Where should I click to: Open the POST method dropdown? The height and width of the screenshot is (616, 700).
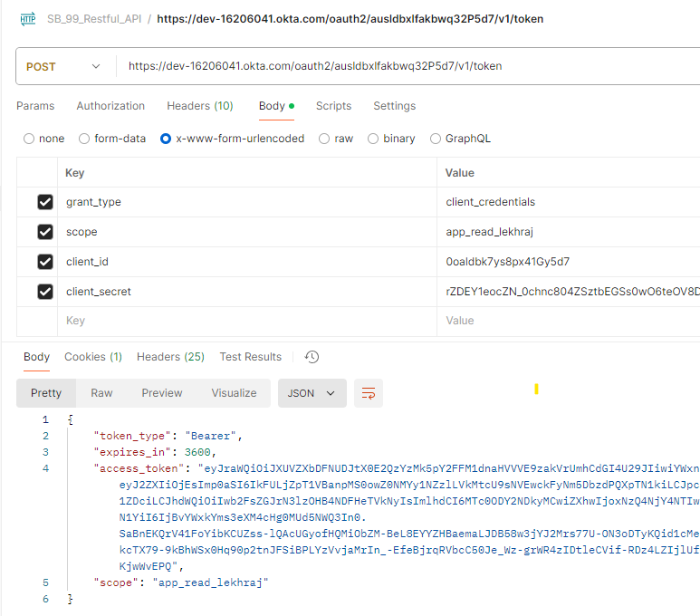tap(62, 66)
